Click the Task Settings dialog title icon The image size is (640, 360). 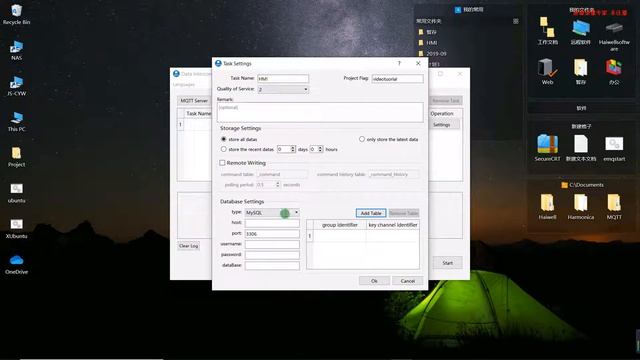click(218, 63)
